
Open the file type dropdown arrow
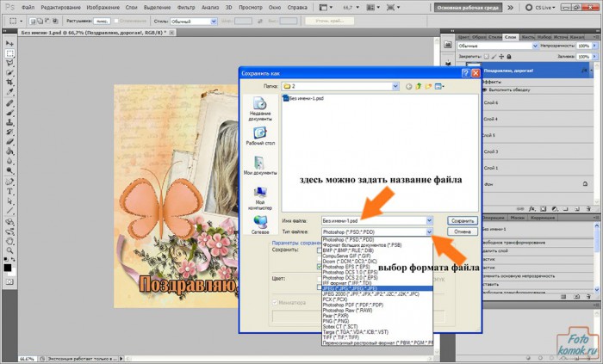click(x=428, y=231)
